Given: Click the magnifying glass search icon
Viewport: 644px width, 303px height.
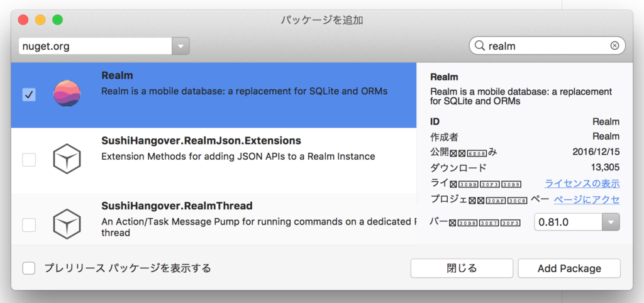Looking at the screenshot, I should pyautogui.click(x=479, y=45).
